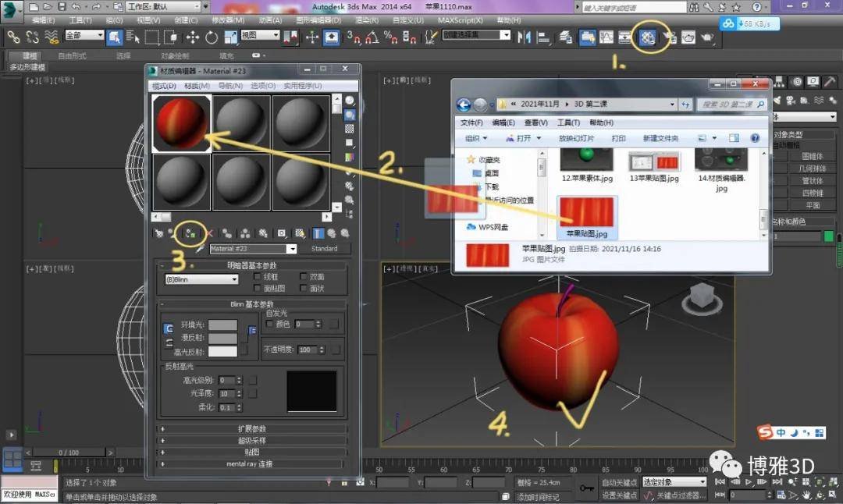843x504 pixels.
Task: Open the 渲染(R) menu
Action: click(367, 20)
